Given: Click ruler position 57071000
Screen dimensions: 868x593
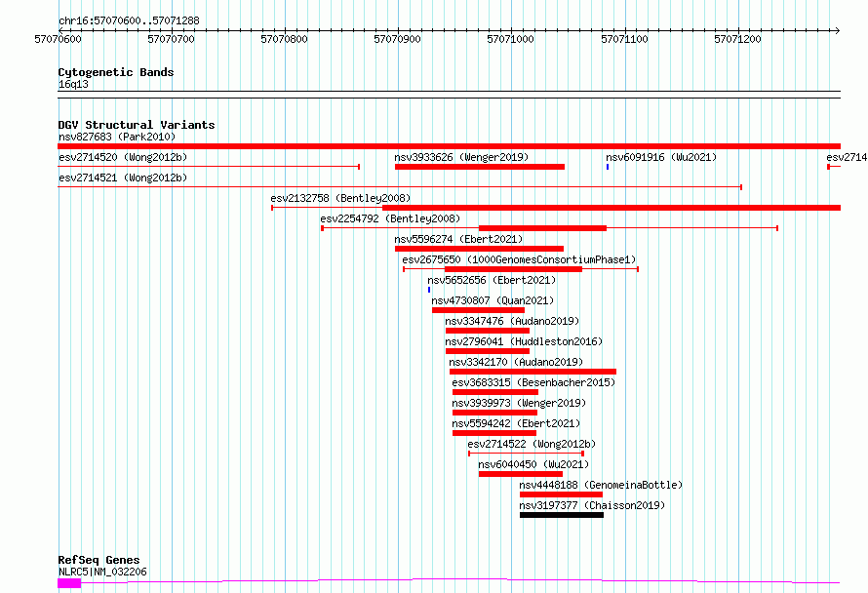Looking at the screenshot, I should pyautogui.click(x=510, y=39).
